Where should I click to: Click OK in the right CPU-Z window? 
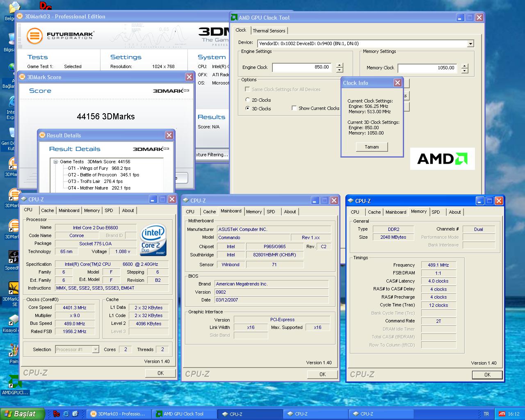pyautogui.click(x=487, y=374)
